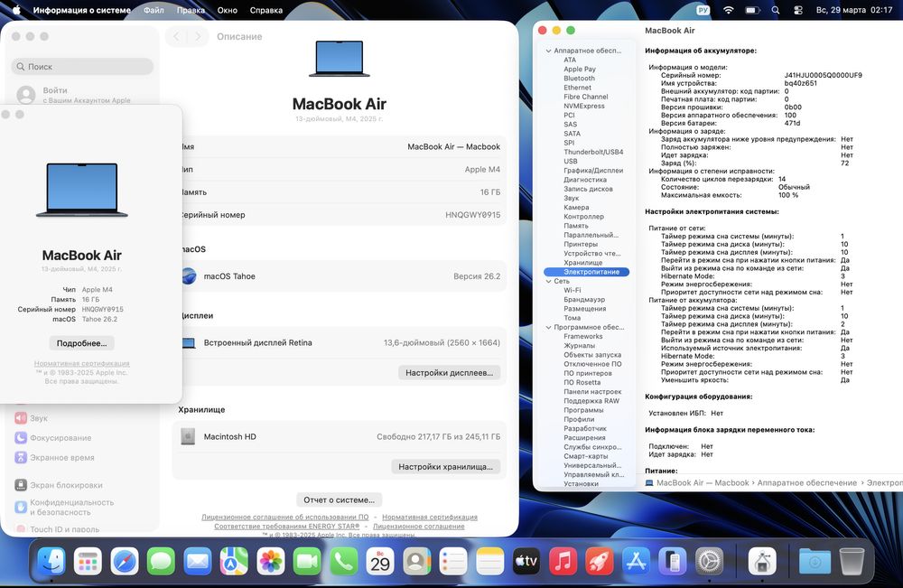Open Safari in the Dock
Image resolution: width=903 pixels, height=588 pixels.
[125, 561]
